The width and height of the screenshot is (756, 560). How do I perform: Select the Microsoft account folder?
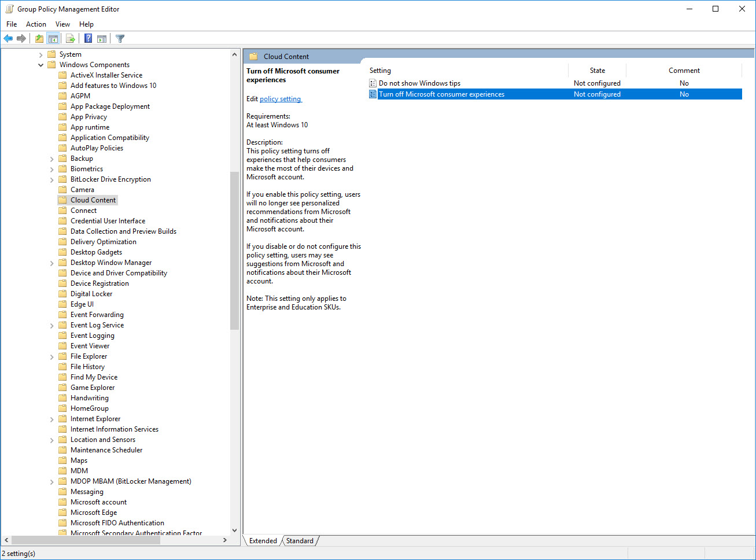pyautogui.click(x=98, y=502)
